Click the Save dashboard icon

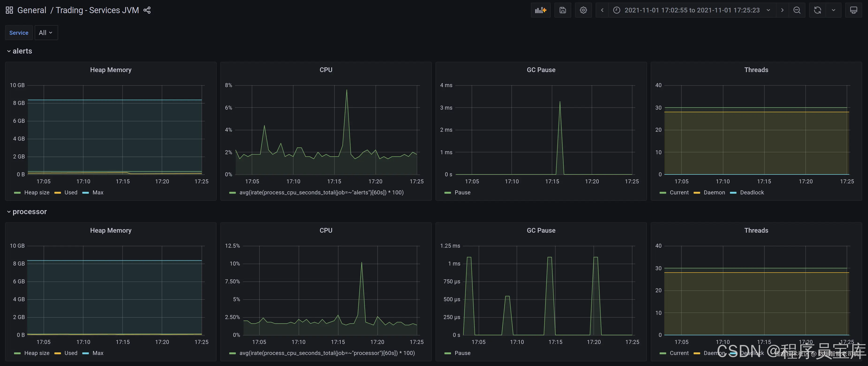[562, 10]
